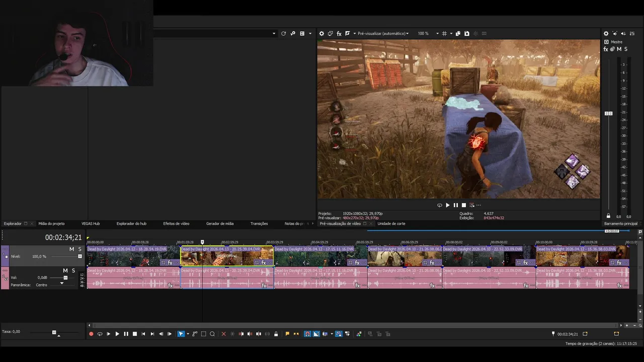Screen dimensions: 644x362
Task: Switch to Mídia do projeto tab
Action: 51,224
